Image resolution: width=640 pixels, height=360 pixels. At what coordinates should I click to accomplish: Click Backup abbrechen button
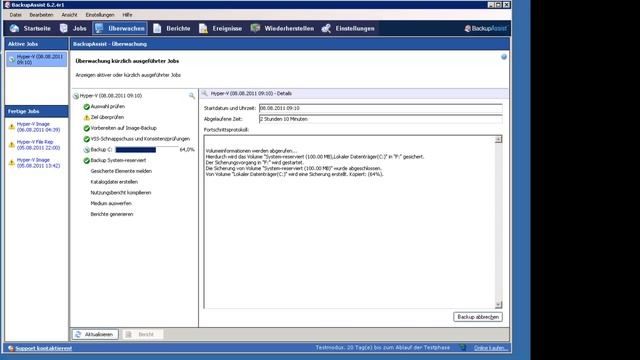(478, 317)
